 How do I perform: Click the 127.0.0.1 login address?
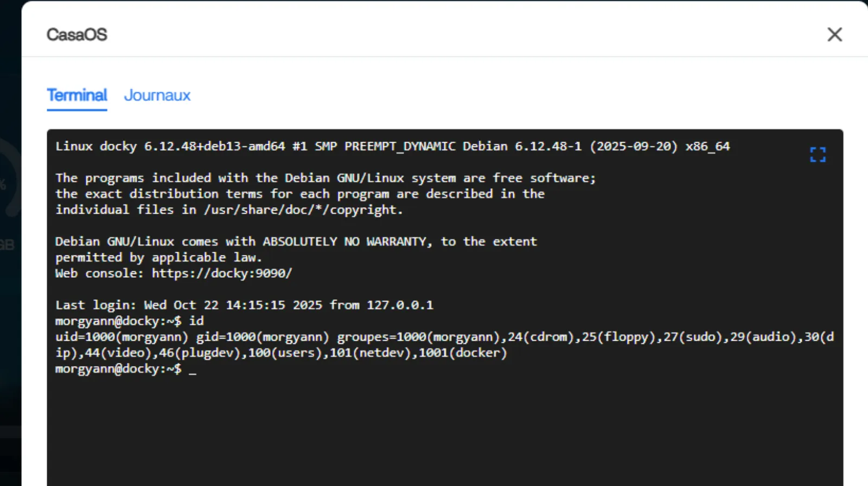[400, 305]
